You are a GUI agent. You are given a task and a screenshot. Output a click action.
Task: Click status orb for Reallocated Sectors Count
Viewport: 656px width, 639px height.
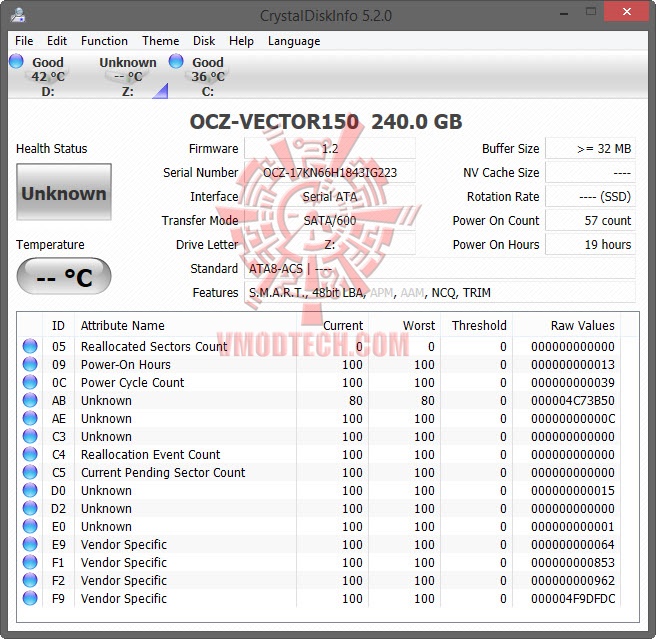(x=30, y=346)
